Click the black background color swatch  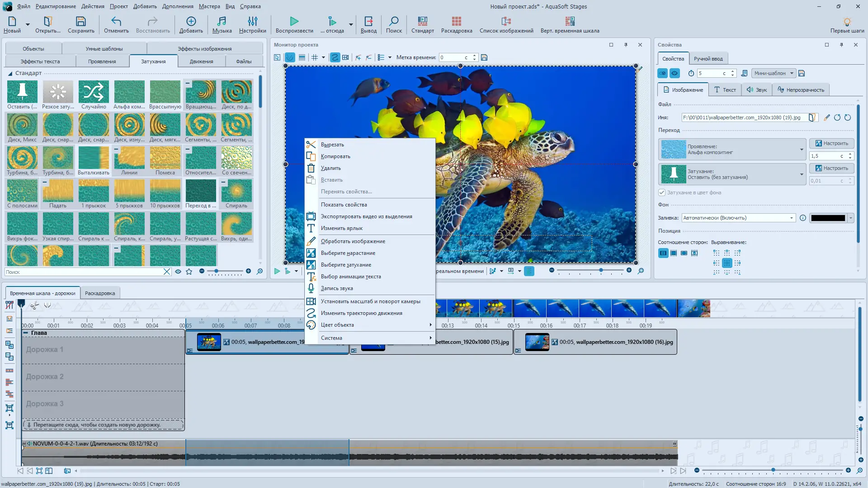[x=827, y=218]
